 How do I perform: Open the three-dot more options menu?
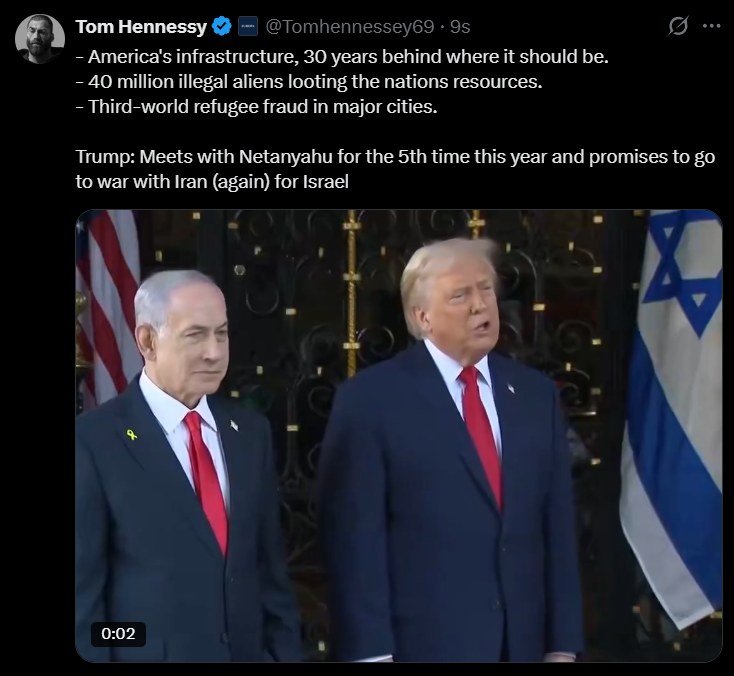[712, 26]
